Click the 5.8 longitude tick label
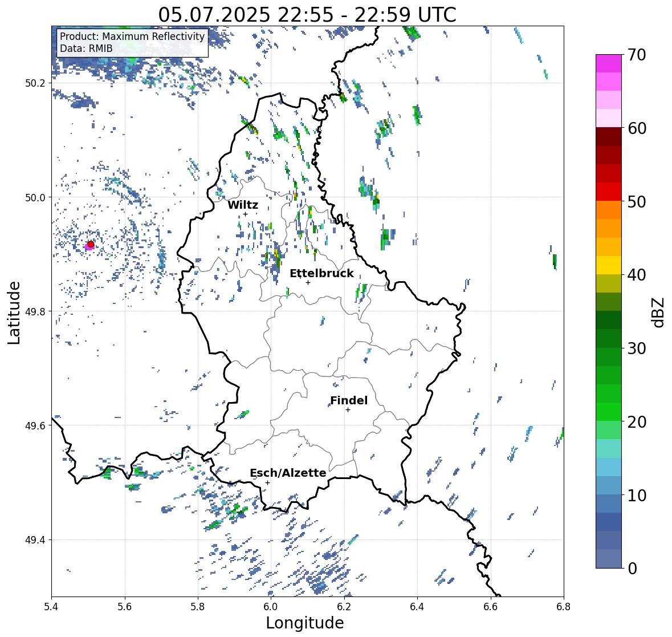 [198, 607]
